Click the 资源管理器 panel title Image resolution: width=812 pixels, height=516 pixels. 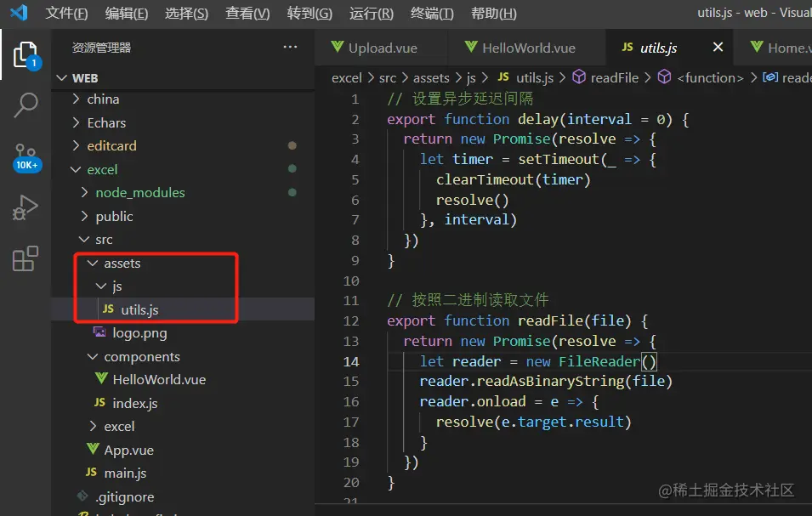pyautogui.click(x=101, y=48)
